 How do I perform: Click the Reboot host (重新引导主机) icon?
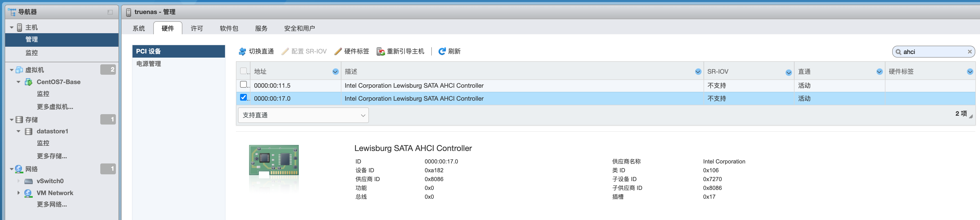(380, 51)
